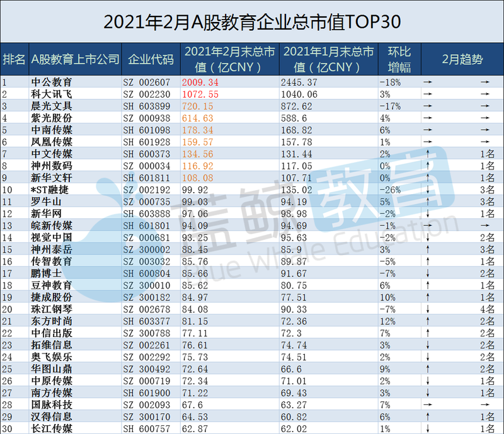Click the 12% change cell
This screenshot has height=434, width=504.
[388, 321]
